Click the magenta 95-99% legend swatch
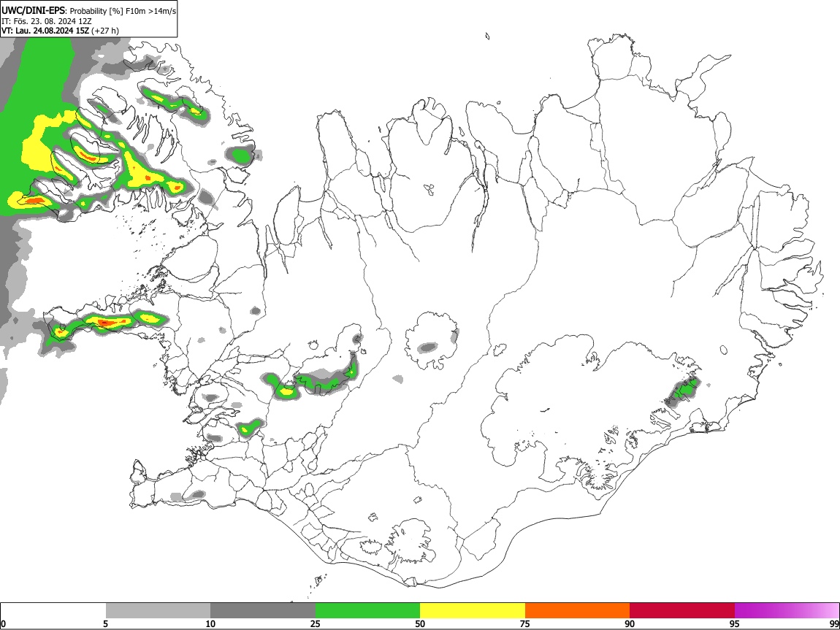The image size is (840, 630). click(787, 611)
